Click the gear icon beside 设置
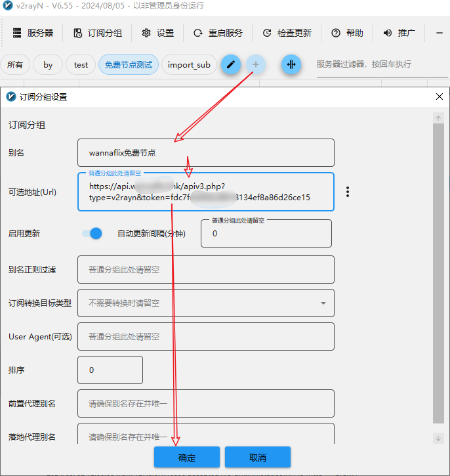 [146, 33]
